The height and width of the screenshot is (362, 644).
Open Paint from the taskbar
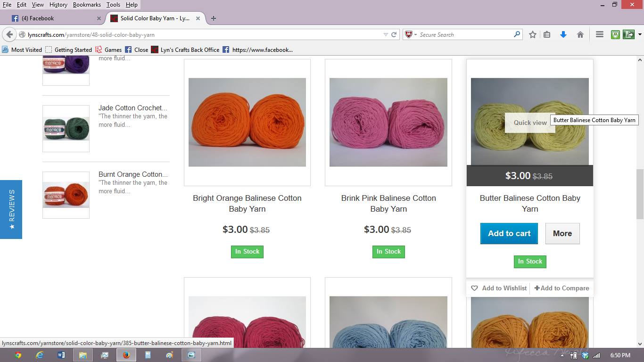tap(169, 355)
